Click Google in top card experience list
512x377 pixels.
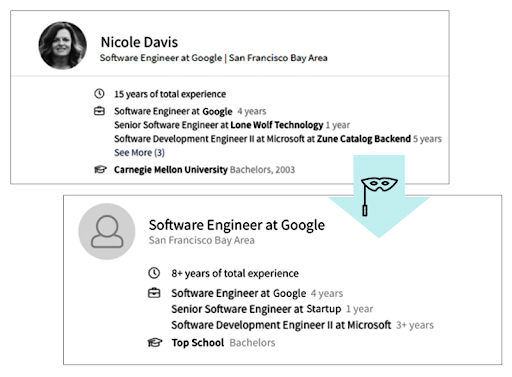point(217,111)
